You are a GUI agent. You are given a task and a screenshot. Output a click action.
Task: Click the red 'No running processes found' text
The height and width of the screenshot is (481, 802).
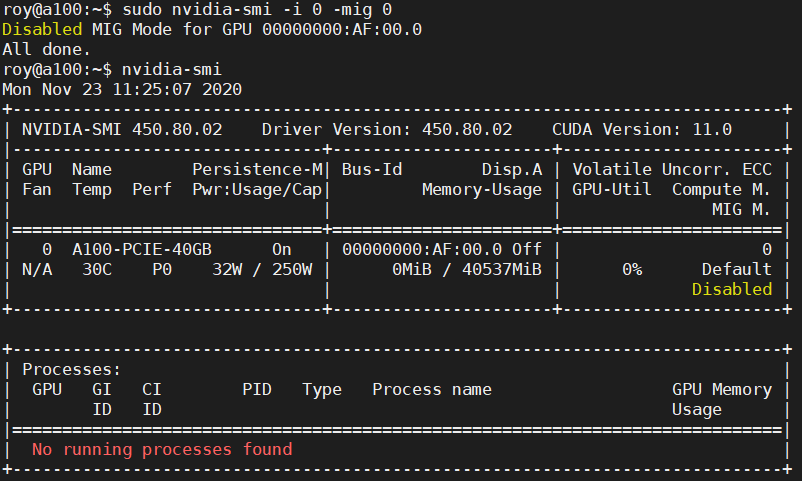[162, 449]
